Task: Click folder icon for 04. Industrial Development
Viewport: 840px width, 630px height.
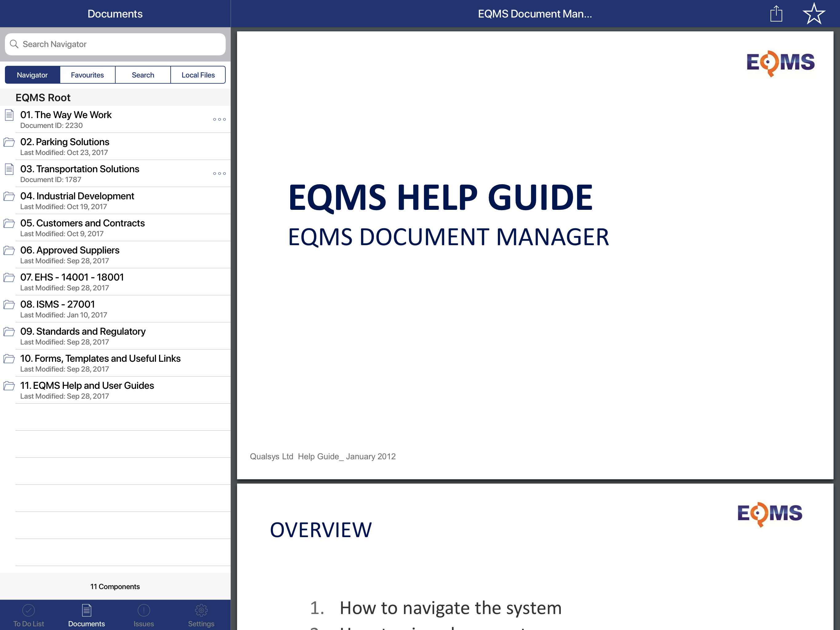Action: pyautogui.click(x=9, y=197)
